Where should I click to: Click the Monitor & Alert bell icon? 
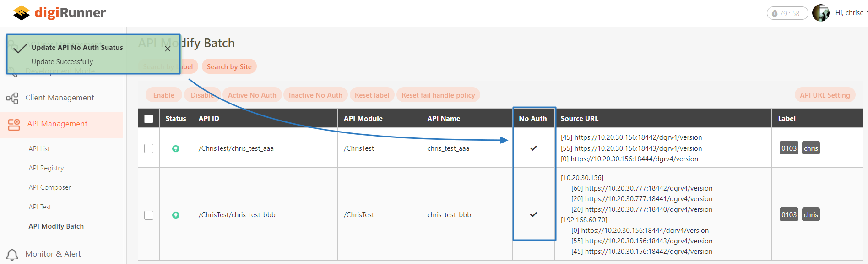(x=12, y=254)
